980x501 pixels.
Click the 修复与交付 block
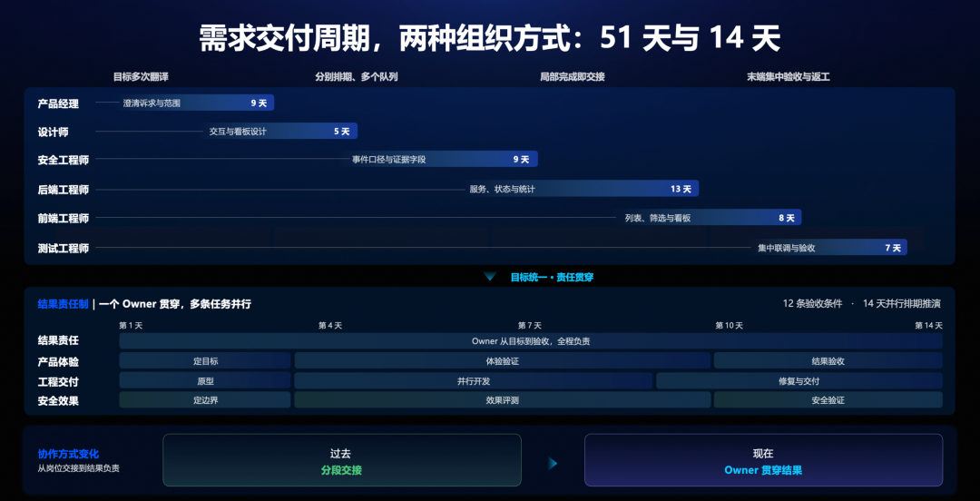click(x=799, y=380)
